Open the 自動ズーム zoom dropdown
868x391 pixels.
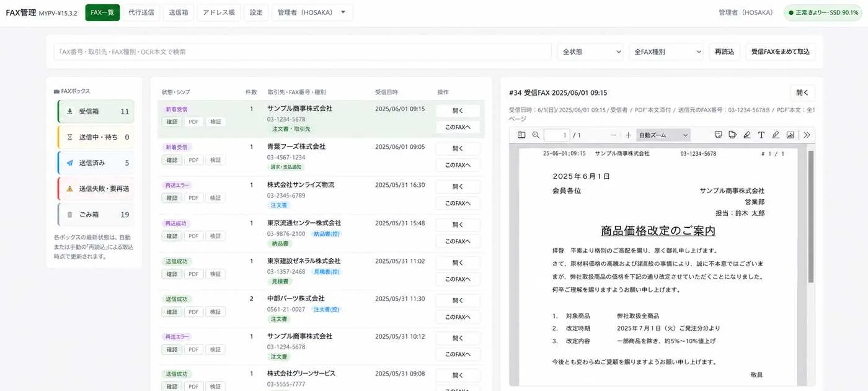coord(663,135)
